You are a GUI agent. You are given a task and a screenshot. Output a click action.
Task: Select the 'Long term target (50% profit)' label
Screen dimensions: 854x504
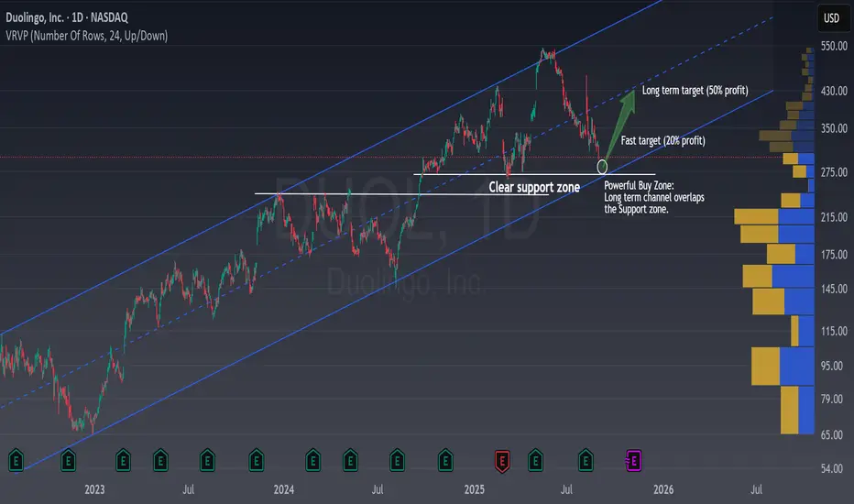click(x=695, y=91)
